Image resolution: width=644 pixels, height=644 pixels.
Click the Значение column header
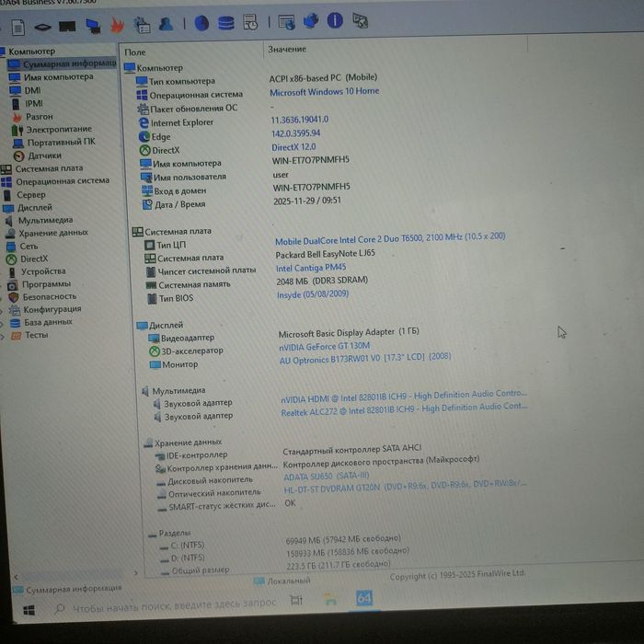coord(287,50)
